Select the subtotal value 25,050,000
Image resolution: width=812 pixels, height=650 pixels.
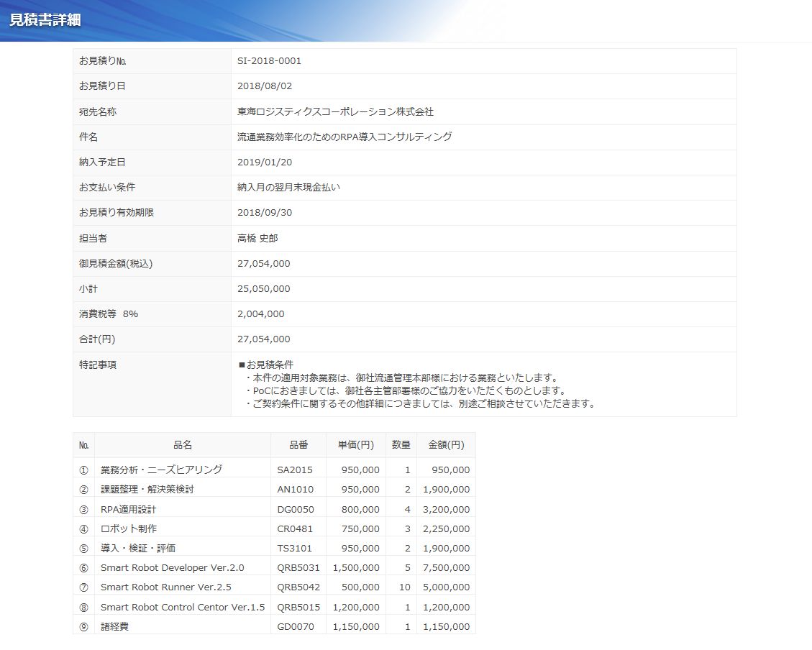(263, 289)
